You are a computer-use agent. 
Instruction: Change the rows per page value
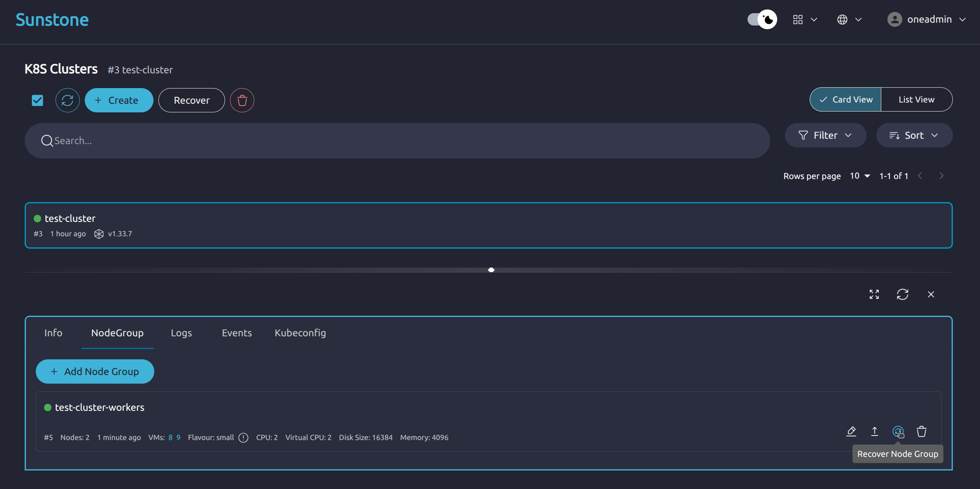click(x=860, y=176)
